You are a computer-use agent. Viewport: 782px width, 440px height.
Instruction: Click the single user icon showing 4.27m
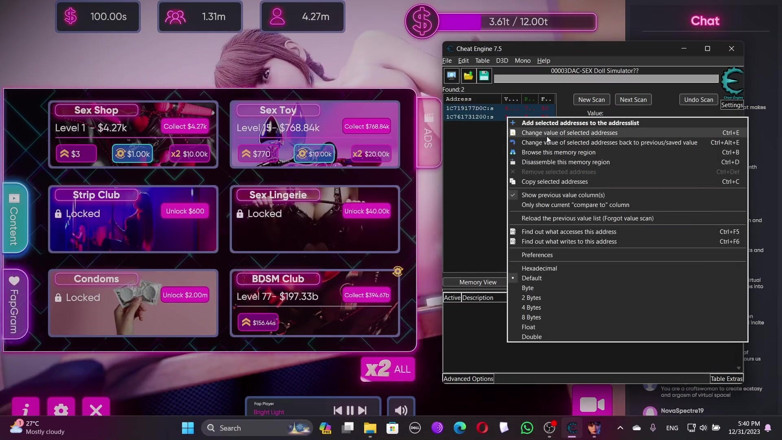tap(277, 16)
